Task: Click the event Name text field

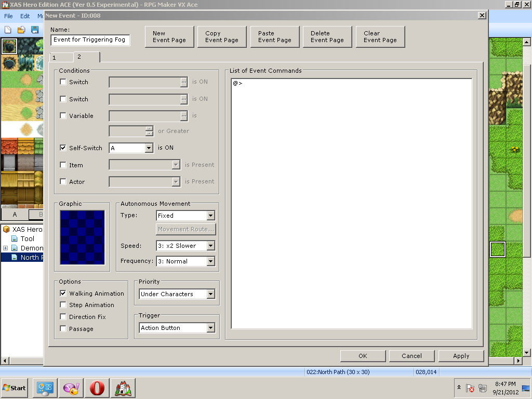Action: (x=90, y=39)
